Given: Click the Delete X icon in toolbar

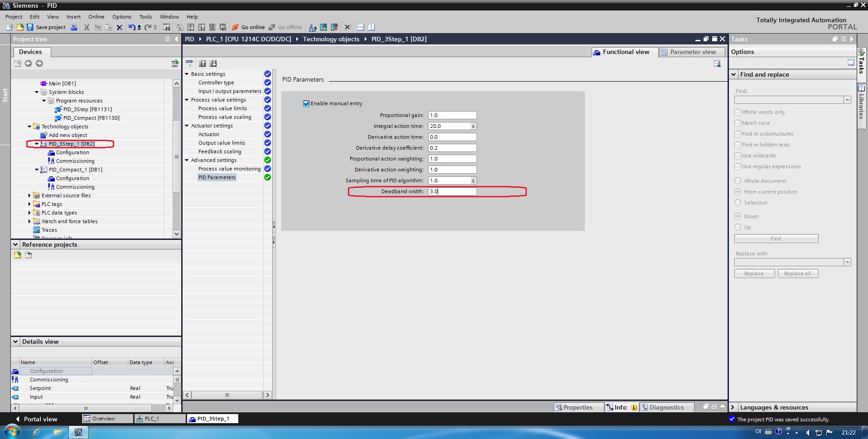Looking at the screenshot, I should (x=120, y=27).
